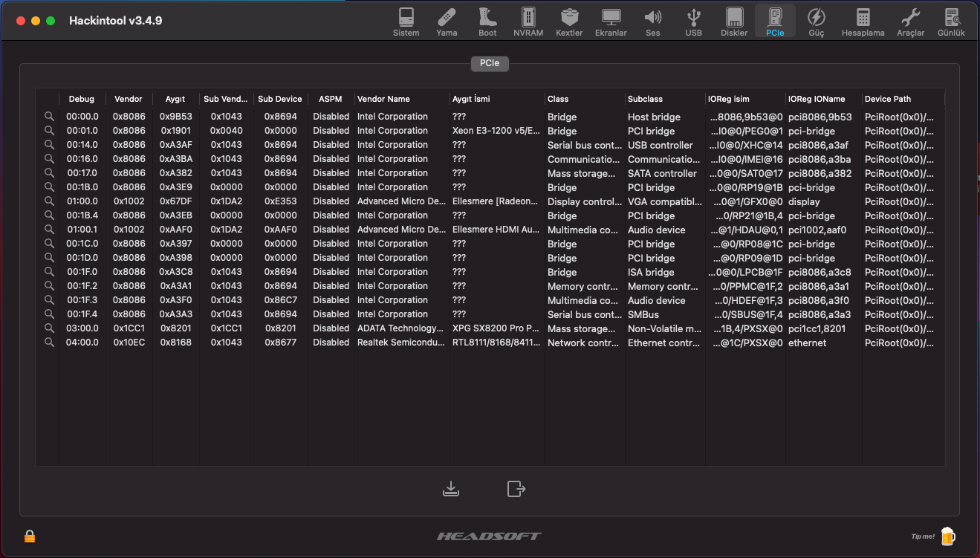Switch to the Ekranlar tab
This screenshot has height=558, width=980.
coord(611,22)
